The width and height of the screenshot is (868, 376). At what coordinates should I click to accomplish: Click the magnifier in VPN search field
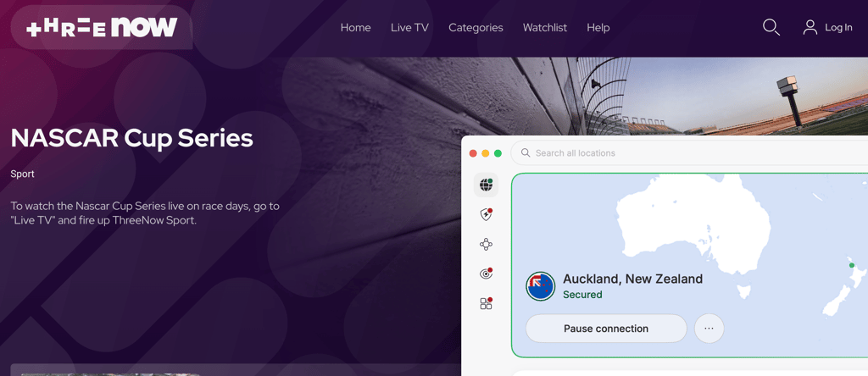(x=526, y=152)
